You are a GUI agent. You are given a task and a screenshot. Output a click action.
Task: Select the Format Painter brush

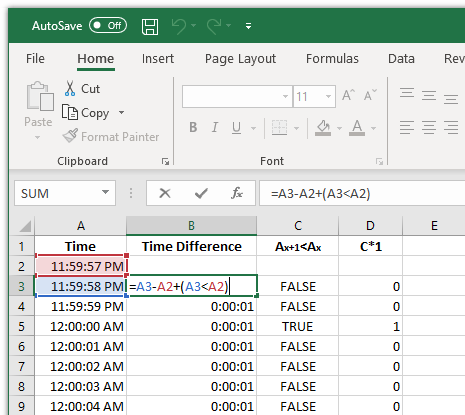(x=71, y=136)
